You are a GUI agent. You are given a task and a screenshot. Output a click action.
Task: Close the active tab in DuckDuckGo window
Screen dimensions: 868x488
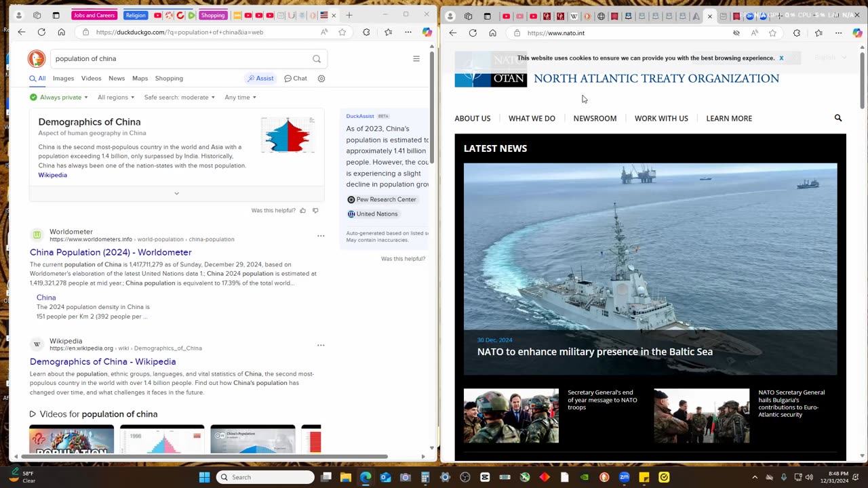pyautogui.click(x=334, y=15)
